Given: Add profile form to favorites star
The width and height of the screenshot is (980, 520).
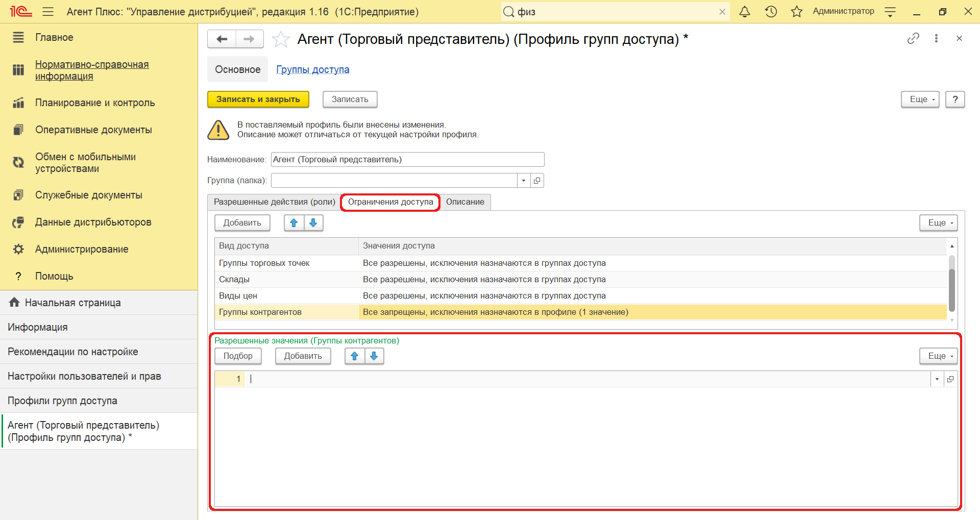Looking at the screenshot, I should [281, 39].
